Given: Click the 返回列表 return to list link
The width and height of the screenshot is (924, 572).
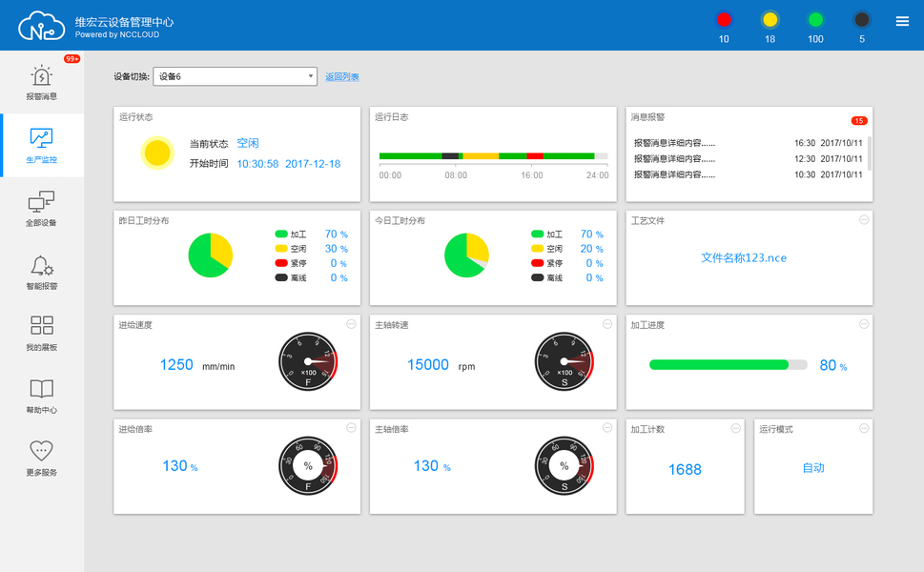Looking at the screenshot, I should tap(342, 76).
